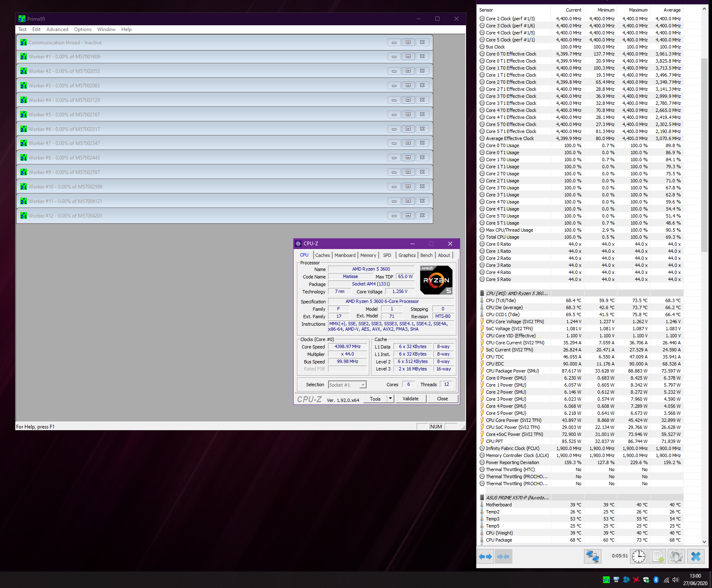Click the Communication thread window icon

24,42
